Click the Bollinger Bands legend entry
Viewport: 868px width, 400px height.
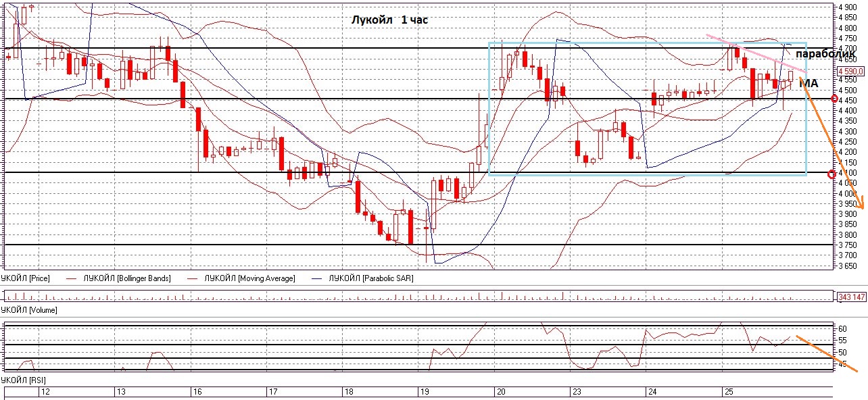[127, 278]
